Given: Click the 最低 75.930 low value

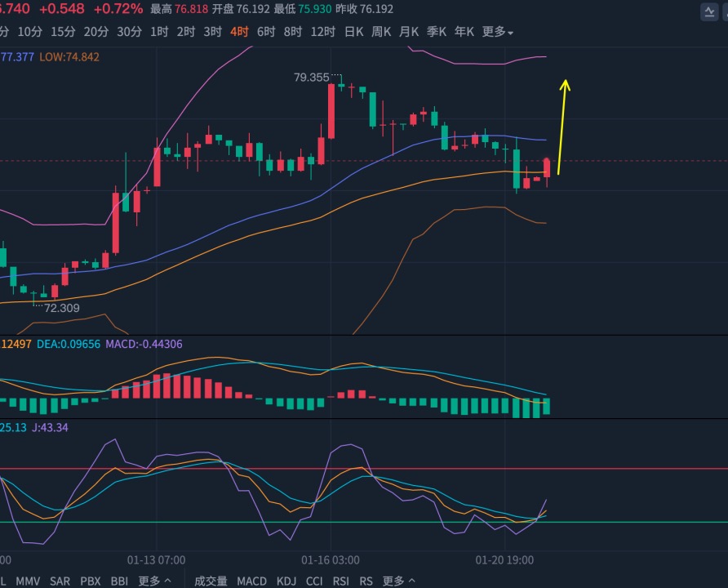Looking at the screenshot, I should pos(303,9).
